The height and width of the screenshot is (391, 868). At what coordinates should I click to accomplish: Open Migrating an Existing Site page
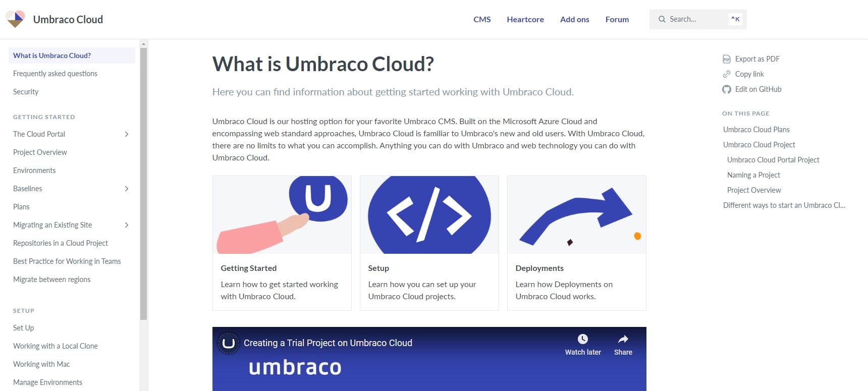(x=52, y=225)
